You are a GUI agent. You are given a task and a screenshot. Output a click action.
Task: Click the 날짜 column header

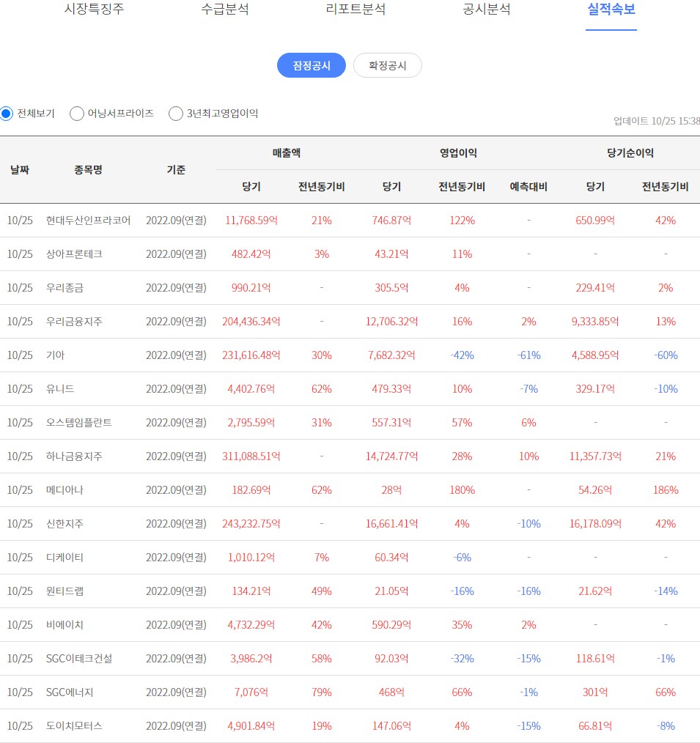pyautogui.click(x=20, y=170)
